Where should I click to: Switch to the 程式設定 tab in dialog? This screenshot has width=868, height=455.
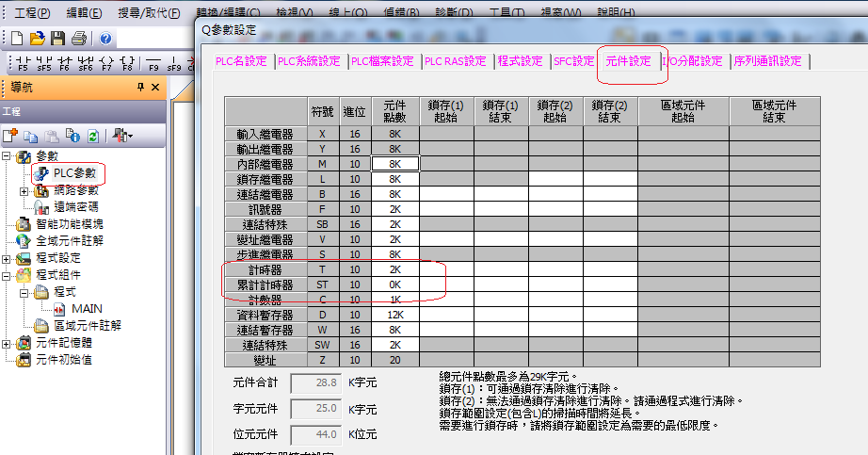click(521, 61)
